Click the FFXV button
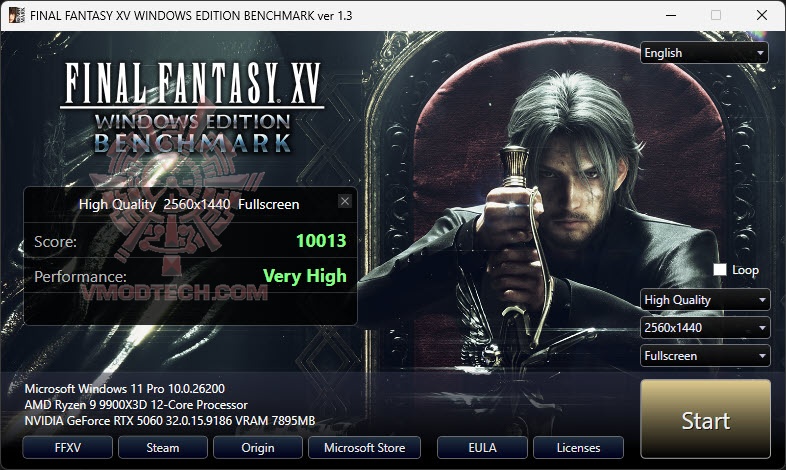Viewport: 786px width, 470px height. coord(68,447)
